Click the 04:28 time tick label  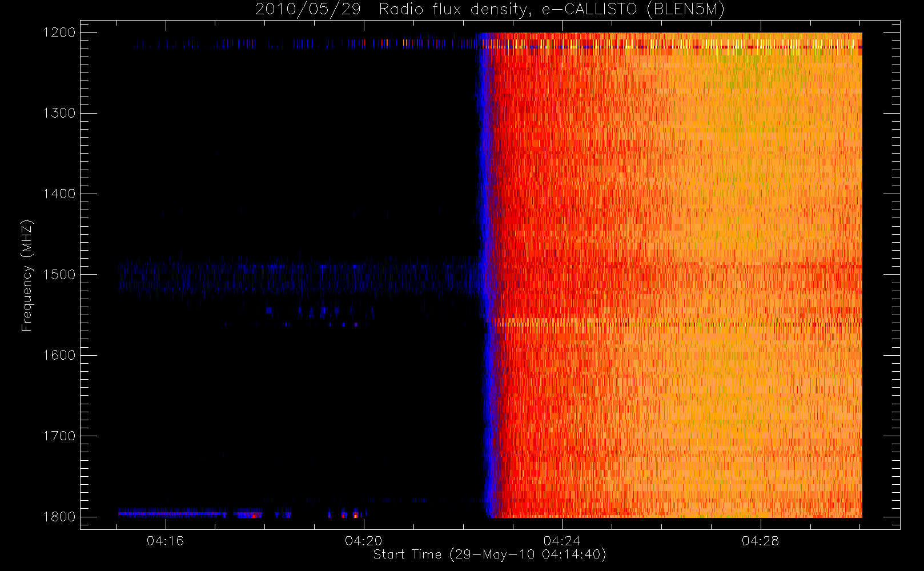pyautogui.click(x=760, y=541)
